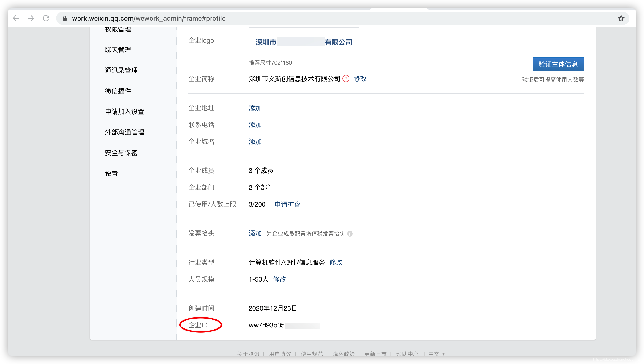Add the 企业地址 via 添加 link
The height and width of the screenshot is (364, 644).
click(x=255, y=108)
